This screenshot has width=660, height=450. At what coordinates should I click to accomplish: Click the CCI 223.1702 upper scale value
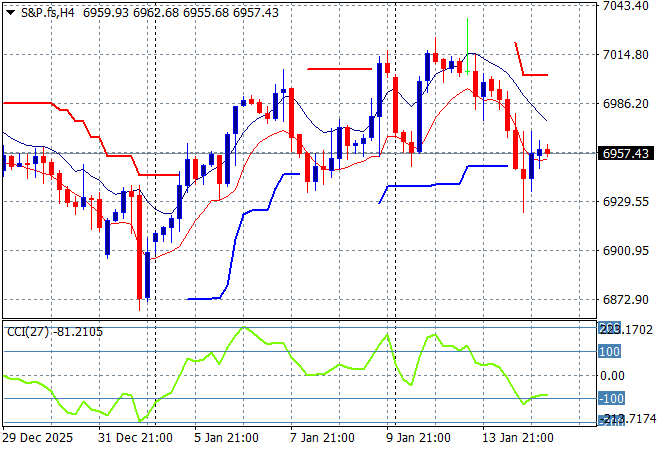pos(626,329)
